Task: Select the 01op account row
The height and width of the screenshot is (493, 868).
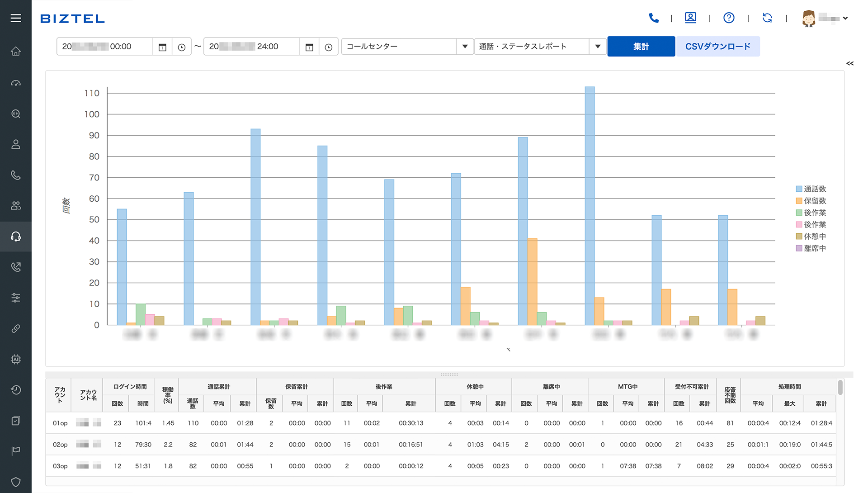Action: 441,423
